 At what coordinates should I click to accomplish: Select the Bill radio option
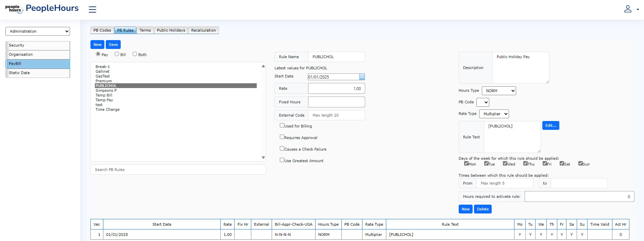117,54
